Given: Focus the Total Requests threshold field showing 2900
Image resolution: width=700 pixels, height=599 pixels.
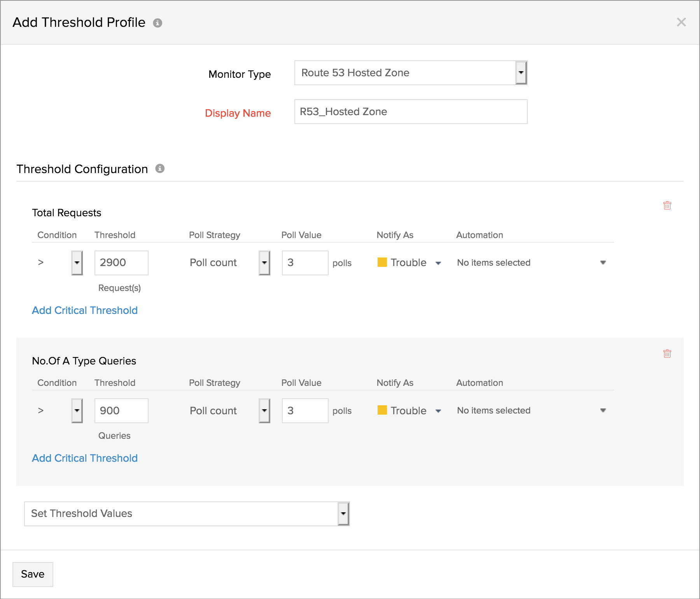Looking at the screenshot, I should click(121, 263).
